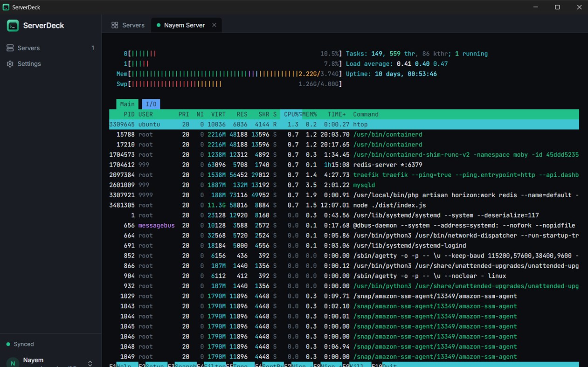Switch htop to the I/O tab
The width and height of the screenshot is (588, 367).
[151, 104]
